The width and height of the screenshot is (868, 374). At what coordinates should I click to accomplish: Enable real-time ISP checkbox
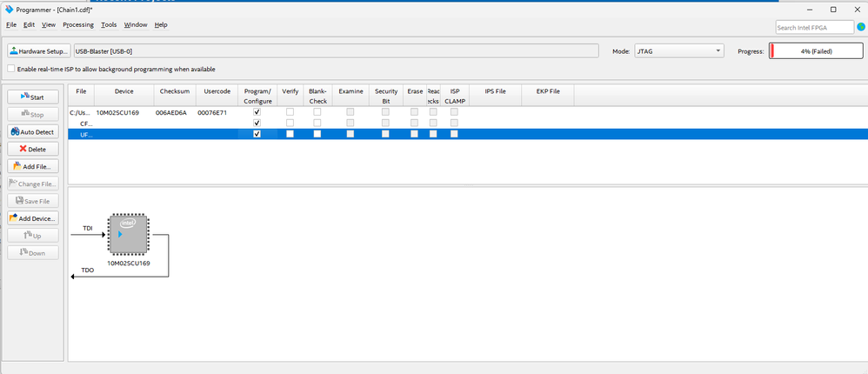coord(11,70)
